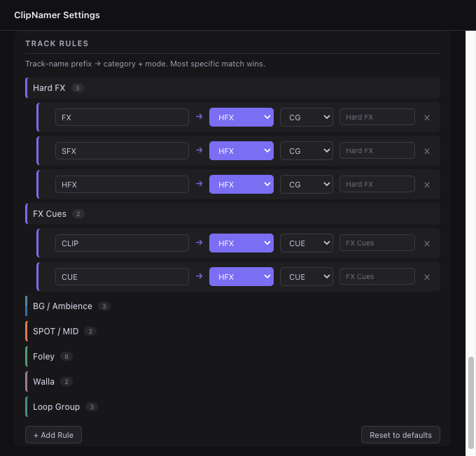Open HFX category dropdown in HFX rule row
The height and width of the screenshot is (456, 476).
point(241,185)
